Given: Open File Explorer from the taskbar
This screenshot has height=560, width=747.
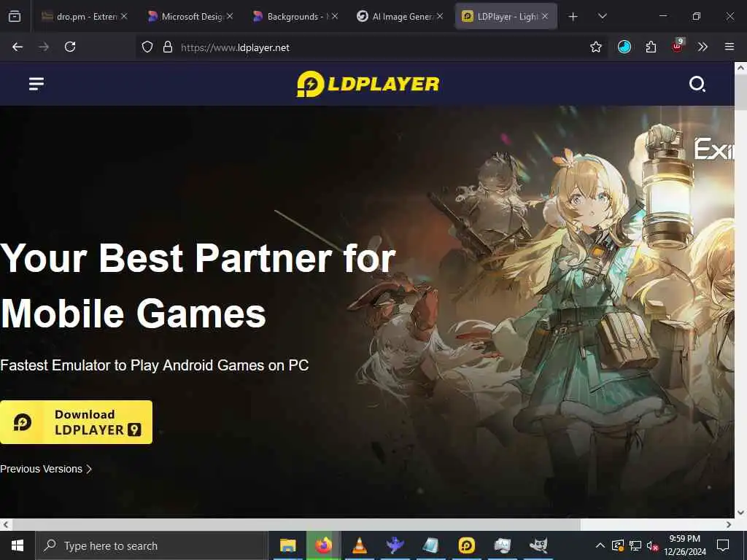Looking at the screenshot, I should [x=287, y=545].
